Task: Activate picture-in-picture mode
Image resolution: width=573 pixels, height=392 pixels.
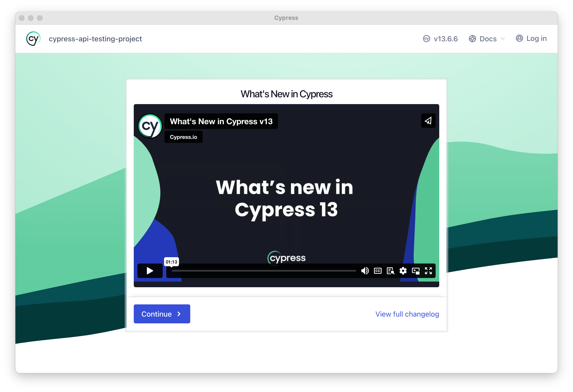Action: point(416,271)
